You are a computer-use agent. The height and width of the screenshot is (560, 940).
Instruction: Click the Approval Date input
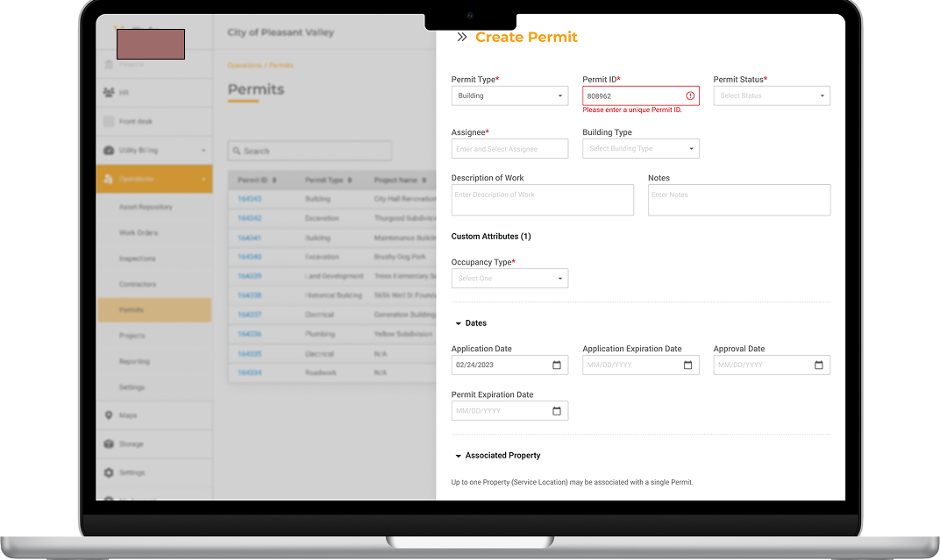[x=772, y=365]
